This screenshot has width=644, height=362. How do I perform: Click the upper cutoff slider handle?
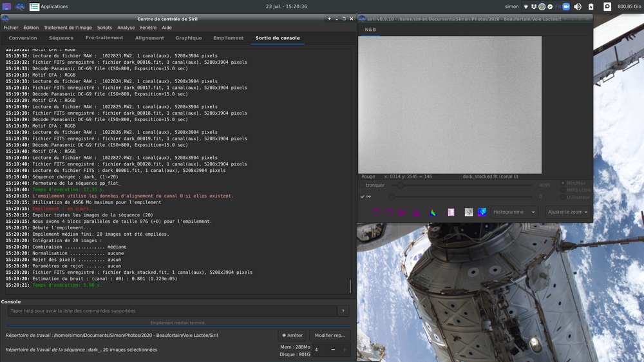pyautogui.click(x=401, y=185)
